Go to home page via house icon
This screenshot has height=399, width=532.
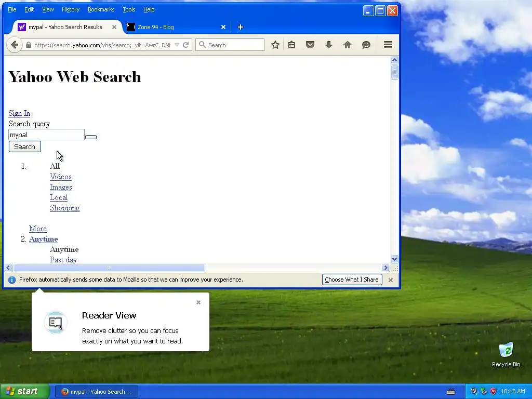coord(347,45)
